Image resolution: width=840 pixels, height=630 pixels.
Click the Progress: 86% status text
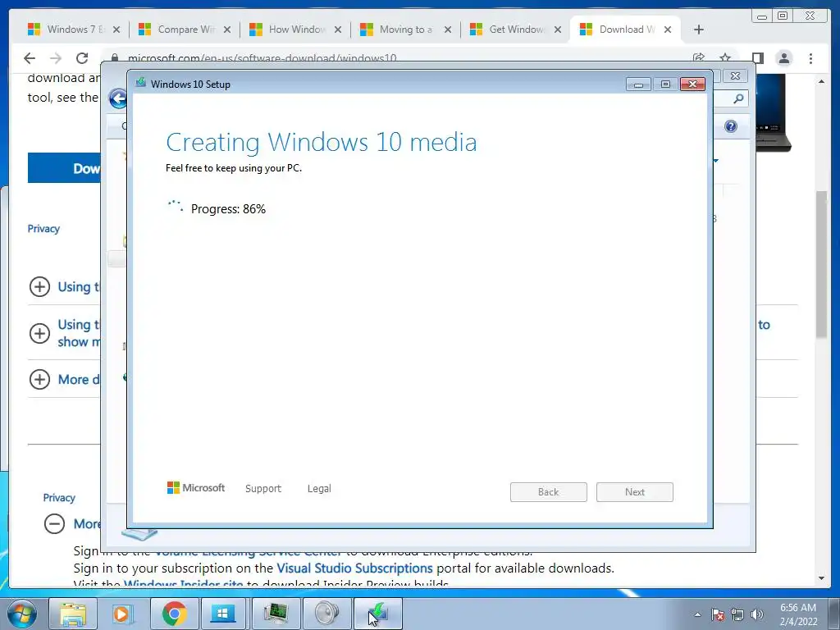coord(228,209)
